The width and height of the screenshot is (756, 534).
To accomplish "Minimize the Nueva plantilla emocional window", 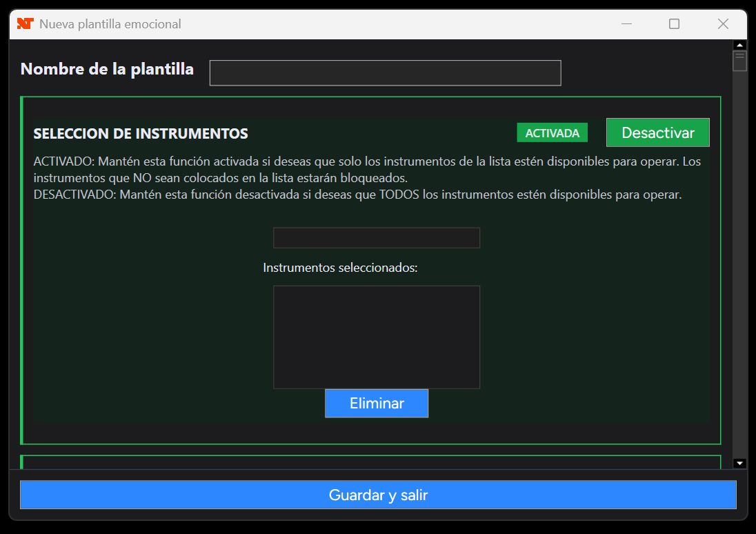I will [x=626, y=23].
